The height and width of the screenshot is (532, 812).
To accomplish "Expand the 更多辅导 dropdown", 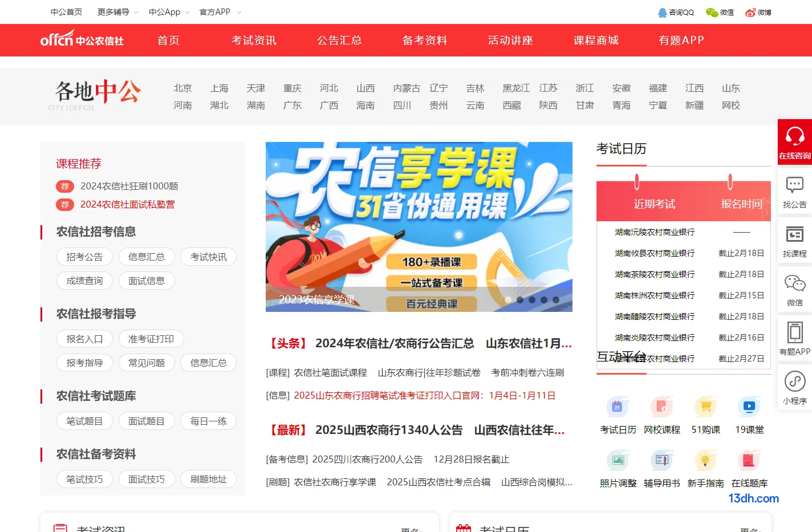I will (117, 12).
